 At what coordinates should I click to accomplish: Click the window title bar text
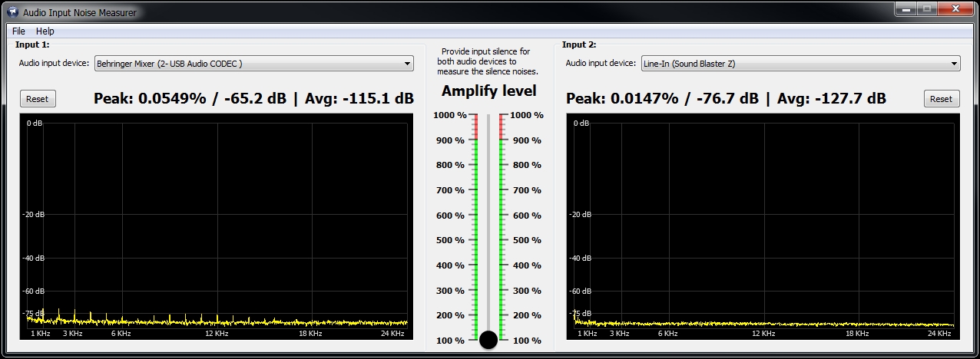pos(79,12)
